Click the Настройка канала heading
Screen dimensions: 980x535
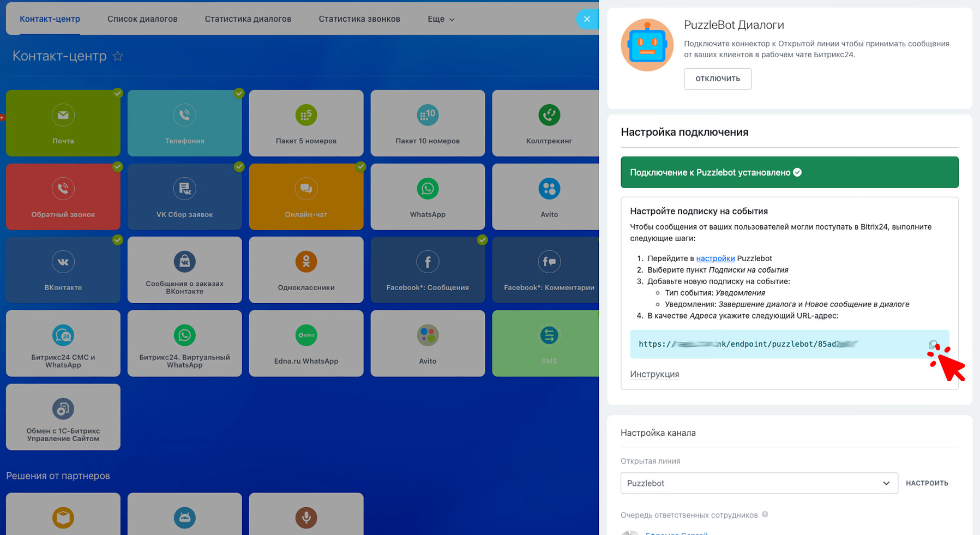(658, 433)
